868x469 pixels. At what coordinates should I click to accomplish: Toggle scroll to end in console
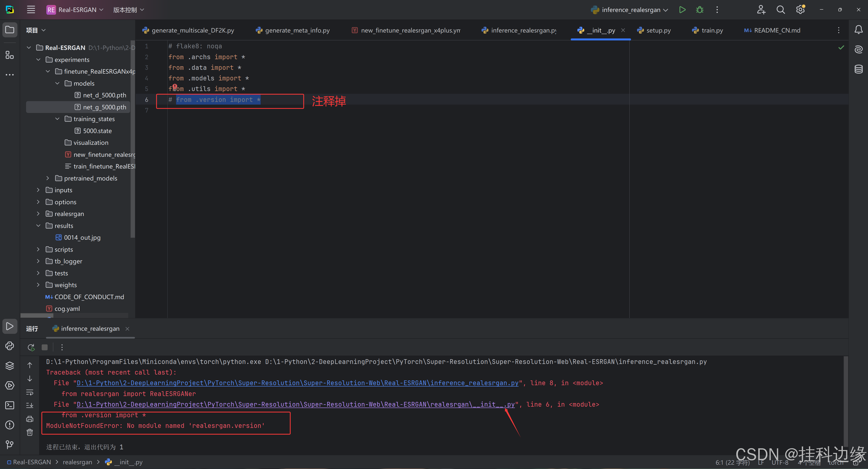tap(30, 405)
